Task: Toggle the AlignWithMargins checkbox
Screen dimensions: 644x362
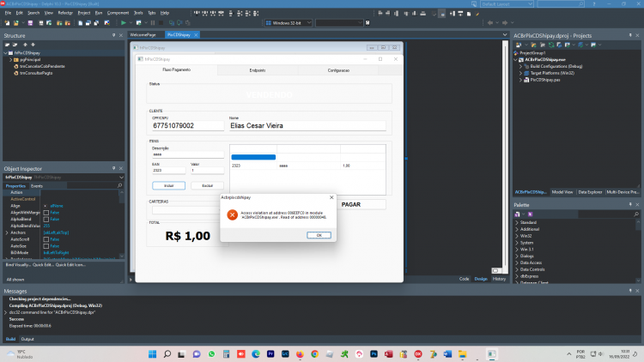Action: coord(46,213)
